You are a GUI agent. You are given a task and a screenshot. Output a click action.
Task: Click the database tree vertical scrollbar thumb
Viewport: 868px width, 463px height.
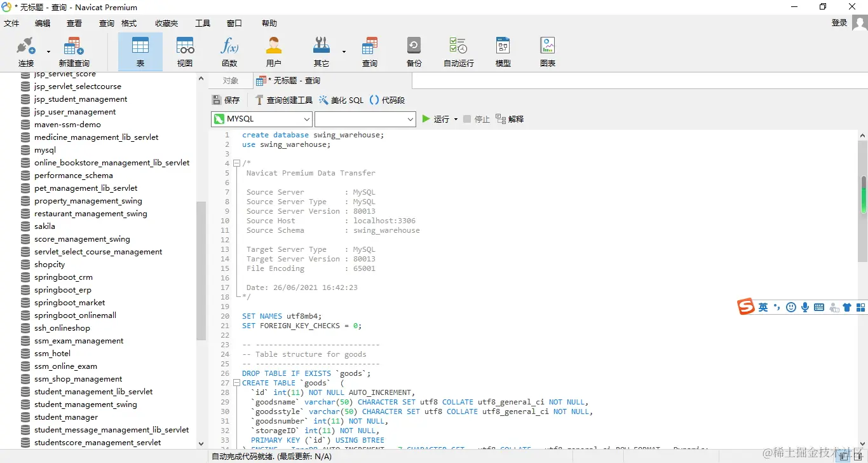click(x=201, y=271)
